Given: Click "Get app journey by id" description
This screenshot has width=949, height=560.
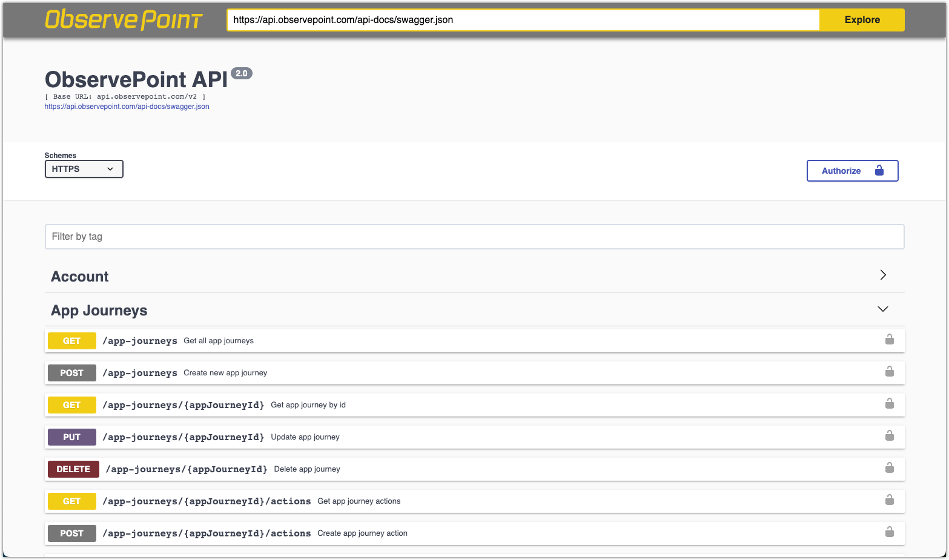Looking at the screenshot, I should pyautogui.click(x=308, y=405).
